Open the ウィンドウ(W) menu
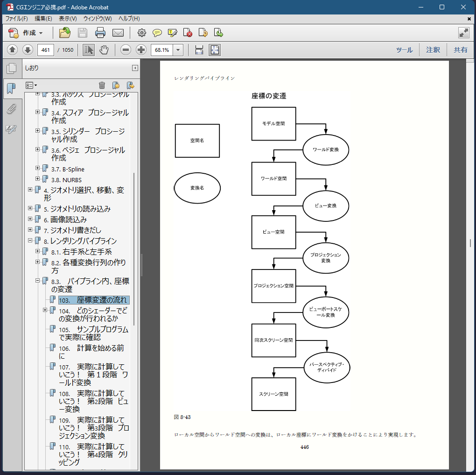The height and width of the screenshot is (475, 476). [98, 19]
